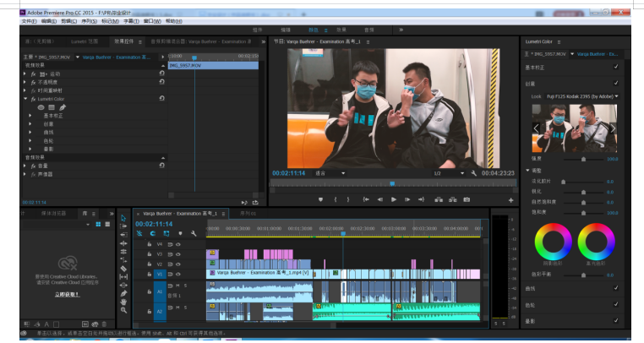The width and height of the screenshot is (644, 343).
Task: Select the Track Select Forward tool
Action: tap(123, 226)
